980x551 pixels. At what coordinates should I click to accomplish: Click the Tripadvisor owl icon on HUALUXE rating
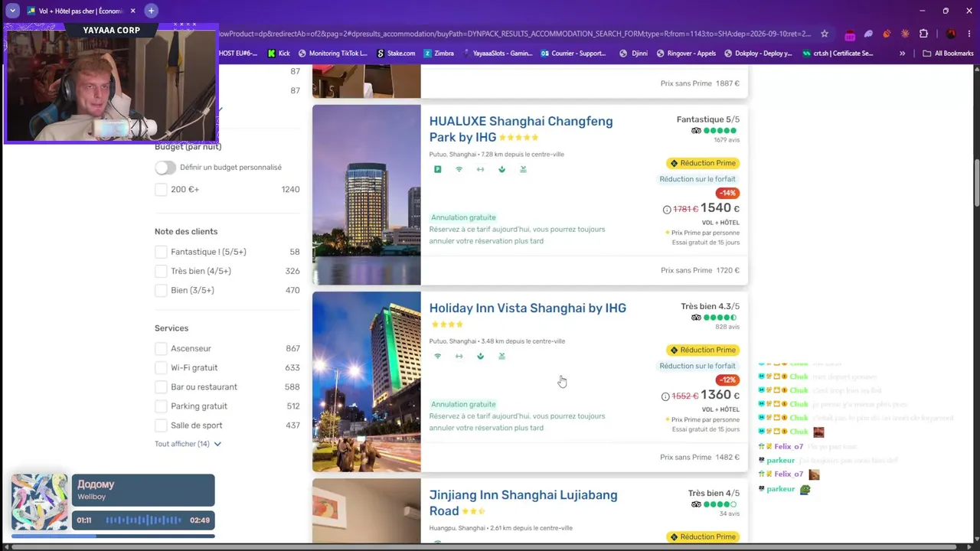point(696,131)
